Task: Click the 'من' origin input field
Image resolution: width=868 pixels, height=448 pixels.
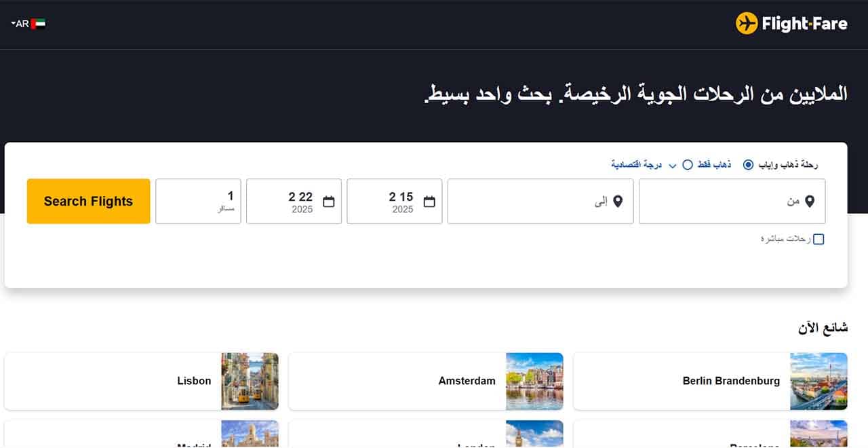Action: (732, 201)
